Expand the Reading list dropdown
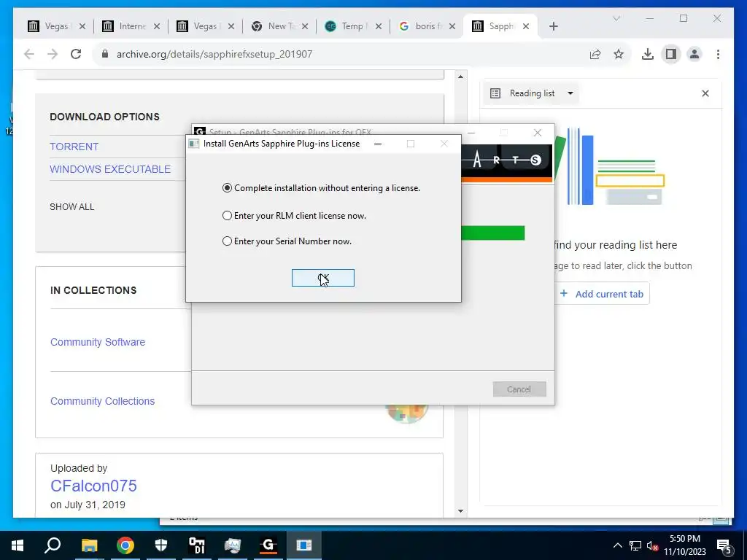747x560 pixels. coord(533,93)
